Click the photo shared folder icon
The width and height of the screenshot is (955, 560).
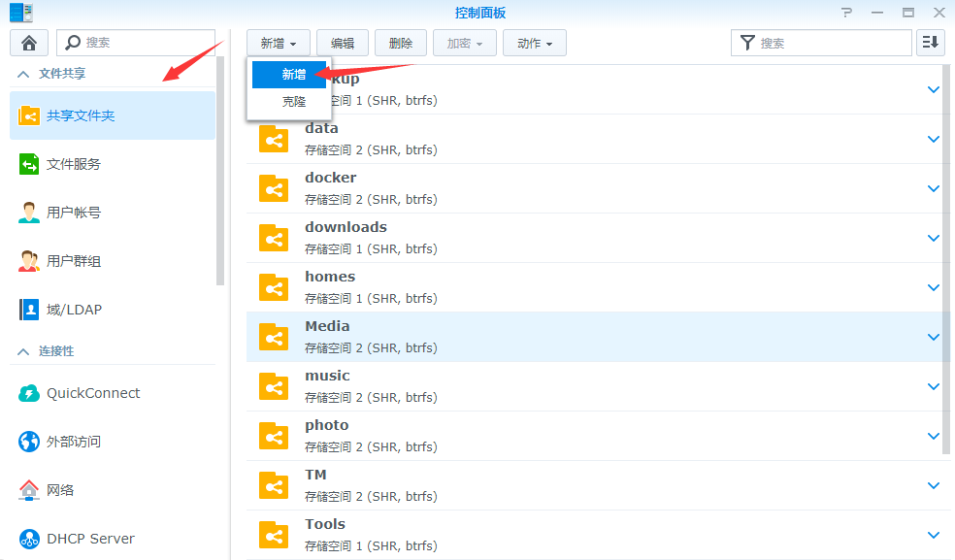(x=274, y=437)
